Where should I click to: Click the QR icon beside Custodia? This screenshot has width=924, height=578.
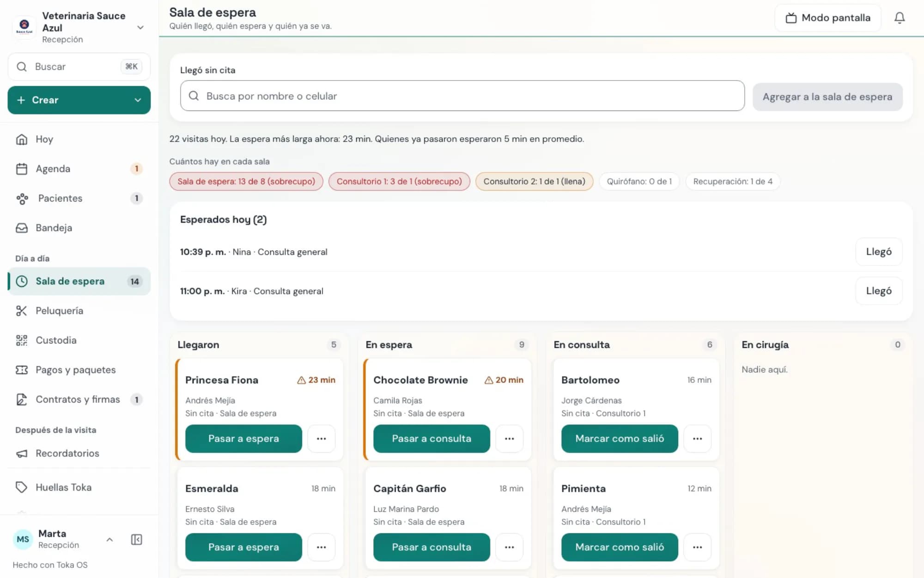[x=22, y=340]
